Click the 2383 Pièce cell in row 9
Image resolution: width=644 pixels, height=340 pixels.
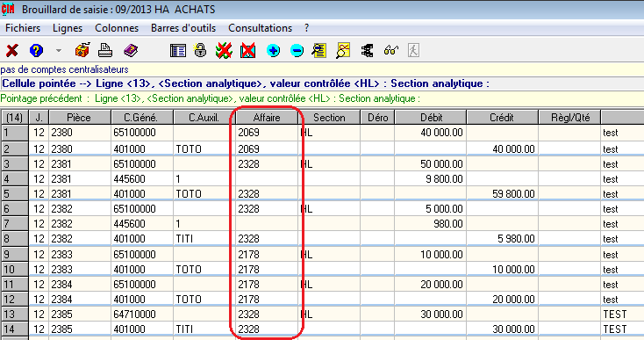click(x=80, y=254)
